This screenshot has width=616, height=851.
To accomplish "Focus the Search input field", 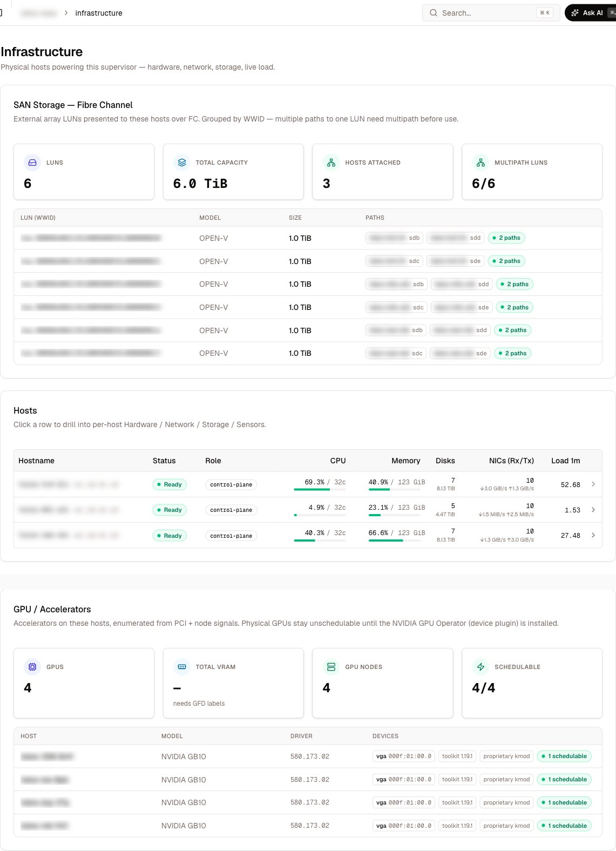I will tap(491, 13).
